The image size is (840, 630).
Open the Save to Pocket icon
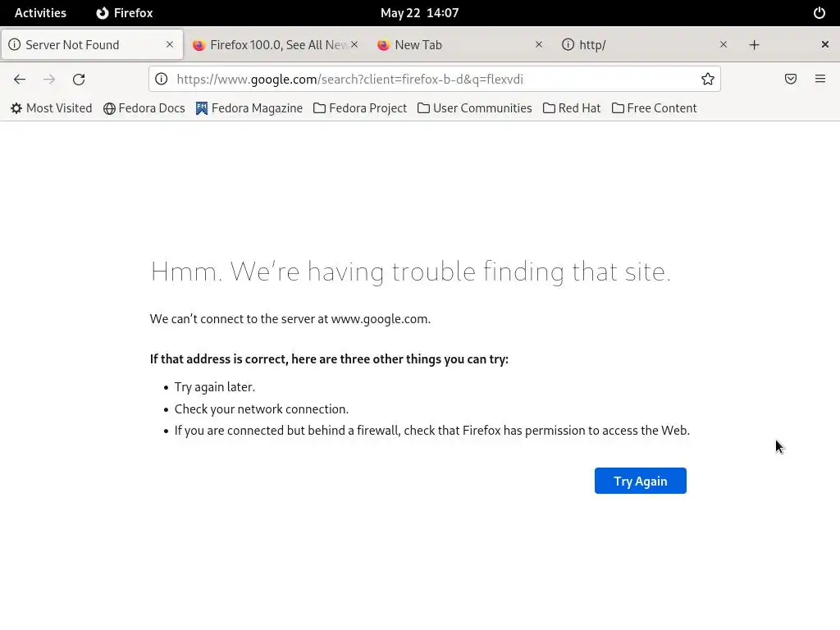click(x=791, y=80)
